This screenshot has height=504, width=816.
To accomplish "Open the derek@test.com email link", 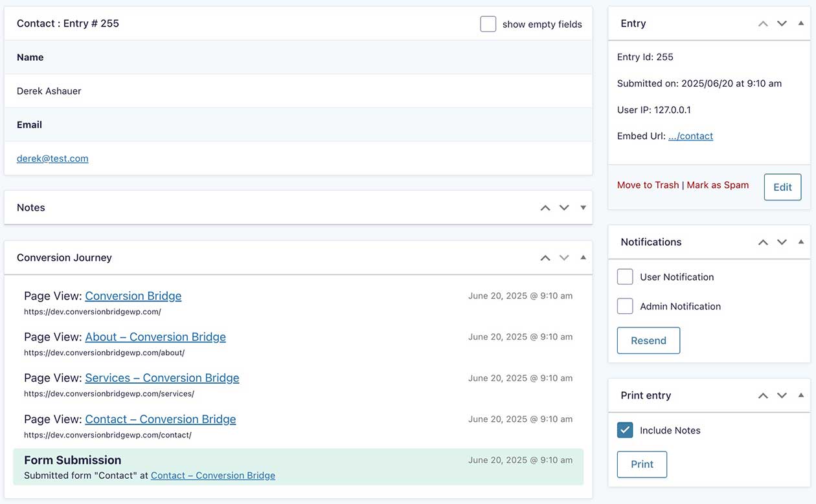I will coord(52,158).
